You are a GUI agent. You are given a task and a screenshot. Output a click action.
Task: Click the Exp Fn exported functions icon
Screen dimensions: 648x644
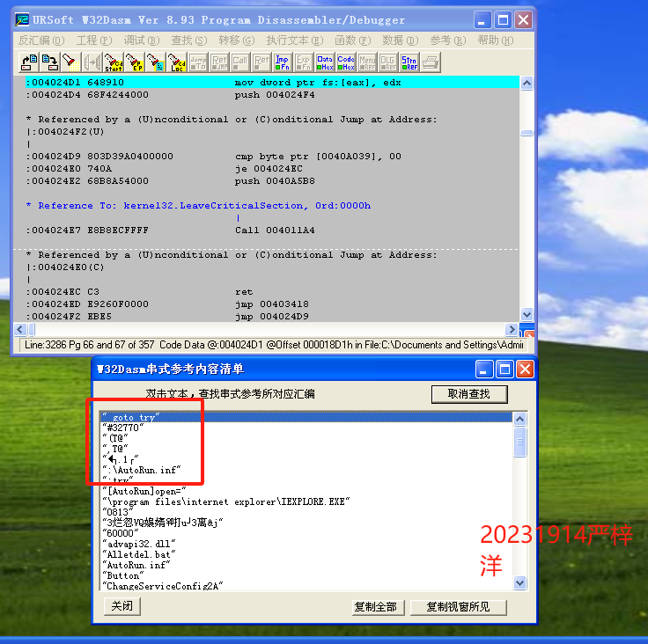(x=304, y=62)
